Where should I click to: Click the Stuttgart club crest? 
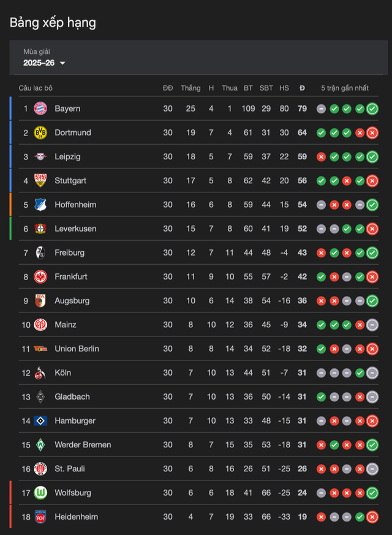click(x=40, y=181)
